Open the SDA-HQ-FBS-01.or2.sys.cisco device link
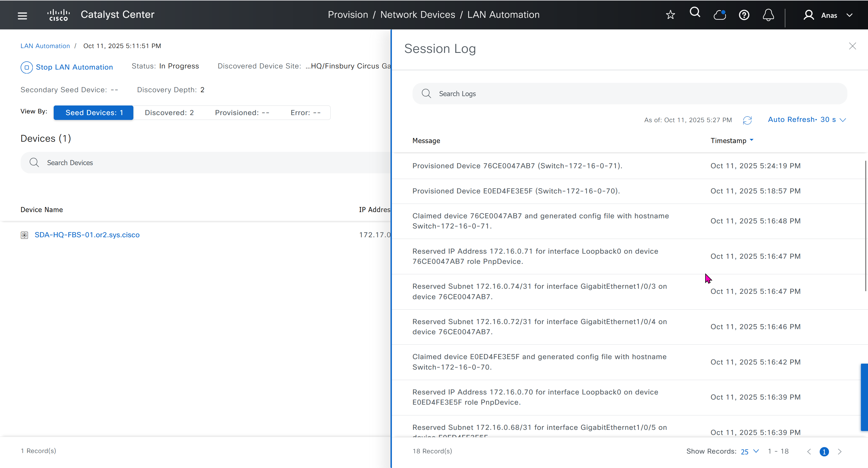The height and width of the screenshot is (468, 868). (87, 235)
